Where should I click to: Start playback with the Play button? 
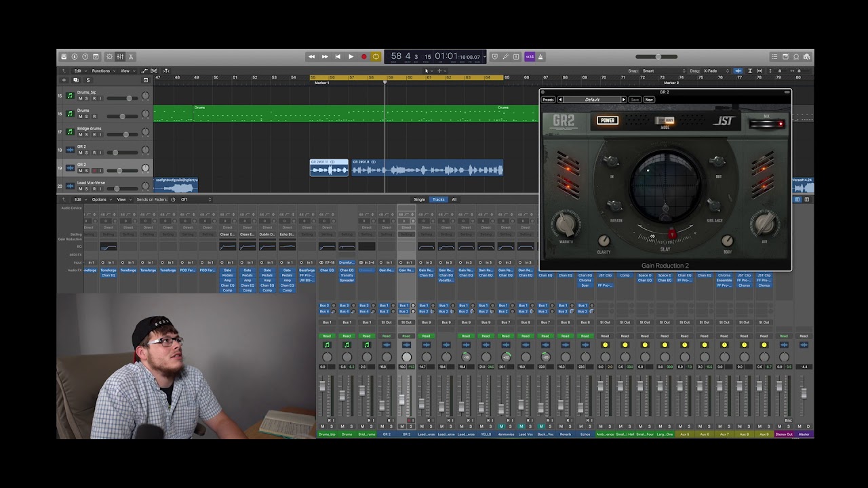[351, 57]
